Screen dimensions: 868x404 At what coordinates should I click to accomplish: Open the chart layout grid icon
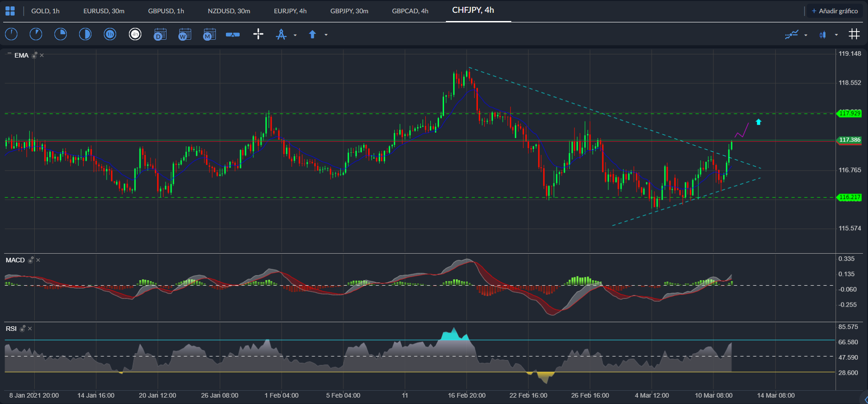pos(10,11)
